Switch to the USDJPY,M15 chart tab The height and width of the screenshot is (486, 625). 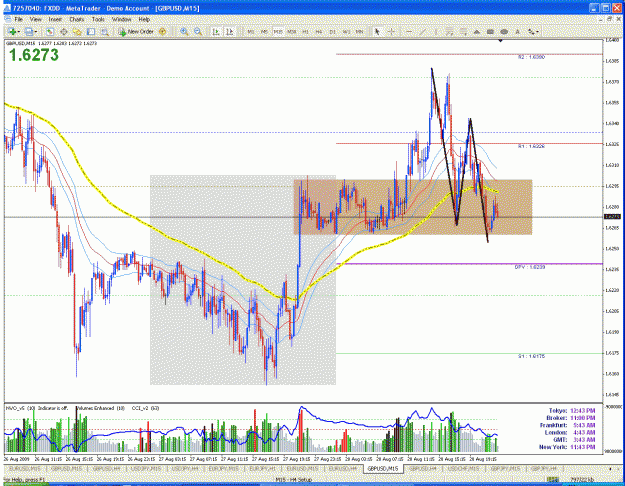(x=146, y=468)
